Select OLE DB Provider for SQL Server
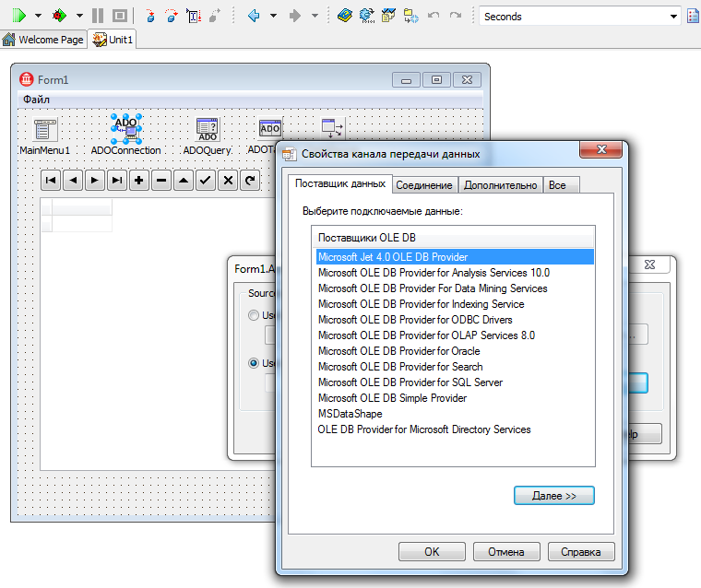701x588 pixels. (x=455, y=382)
